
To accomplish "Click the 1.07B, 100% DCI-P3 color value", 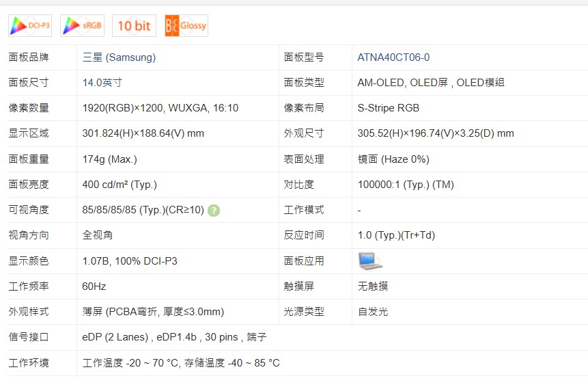I will pos(130,261).
